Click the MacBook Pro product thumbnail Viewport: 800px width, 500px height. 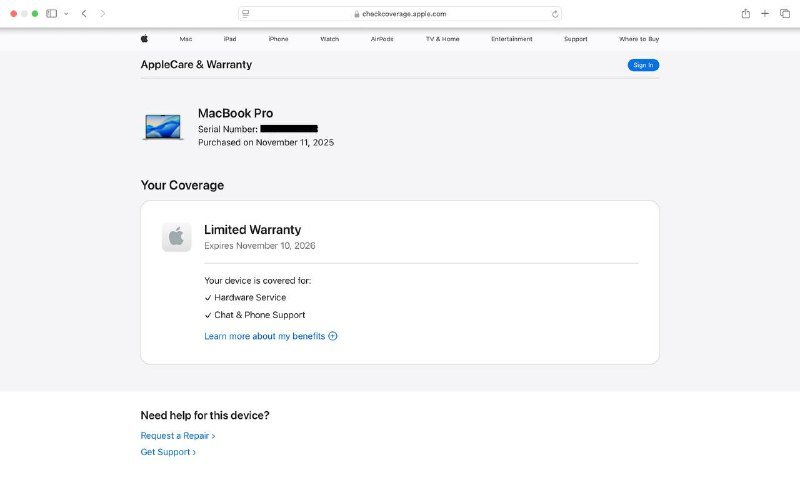click(163, 127)
